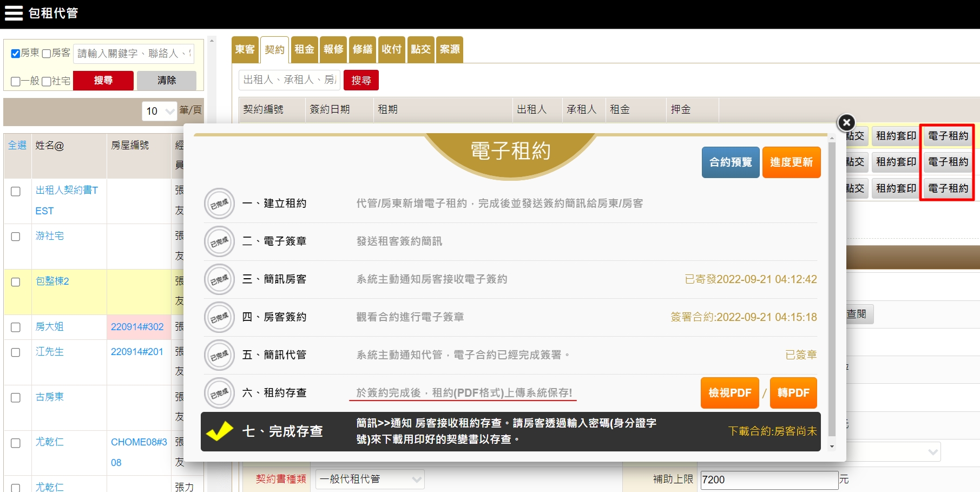
Task: Click the 已完成 stamp beside 電子簽章
Action: [x=219, y=241]
